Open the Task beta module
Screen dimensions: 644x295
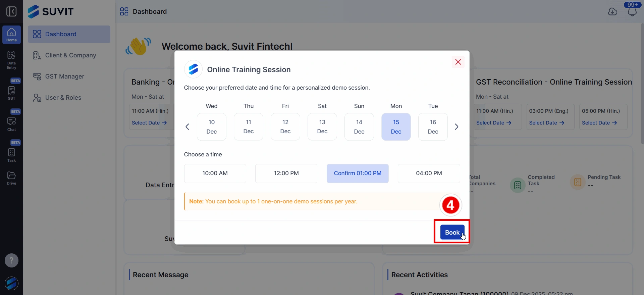pyautogui.click(x=11, y=154)
